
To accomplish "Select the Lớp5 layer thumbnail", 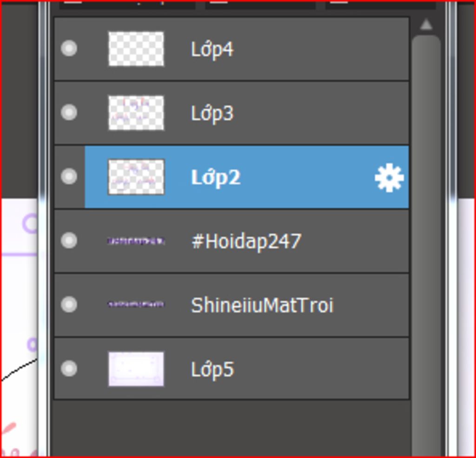I will (x=136, y=369).
